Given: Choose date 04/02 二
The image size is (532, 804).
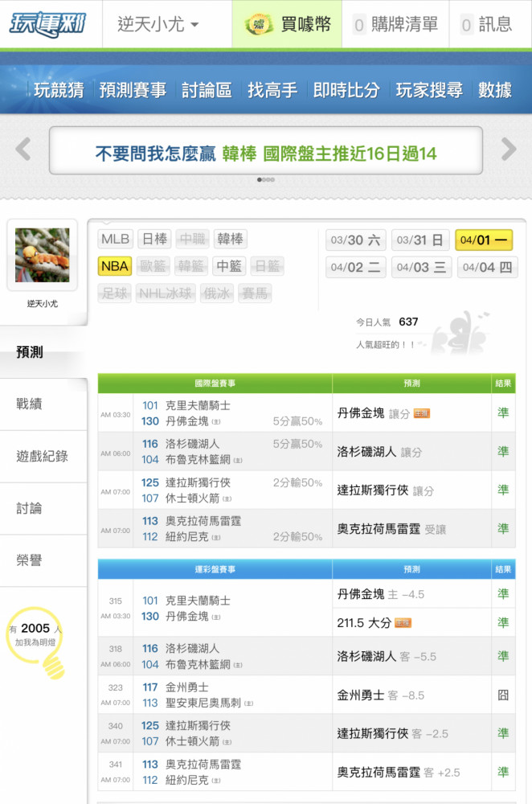Looking at the screenshot, I should point(356,267).
